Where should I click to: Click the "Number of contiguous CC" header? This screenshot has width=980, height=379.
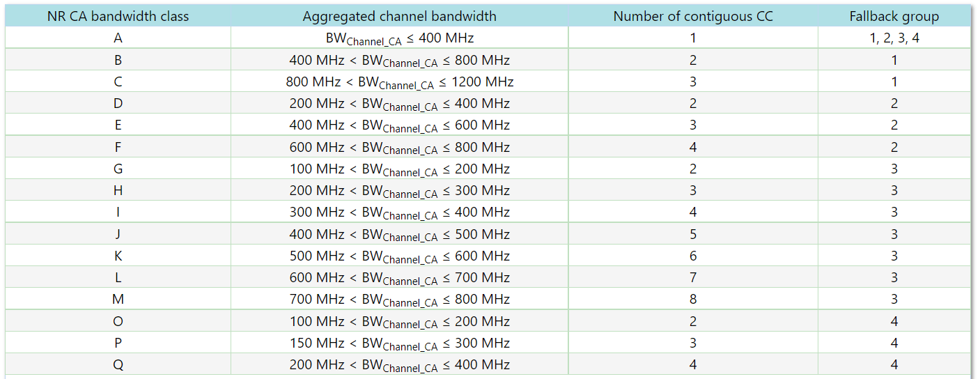(x=693, y=16)
